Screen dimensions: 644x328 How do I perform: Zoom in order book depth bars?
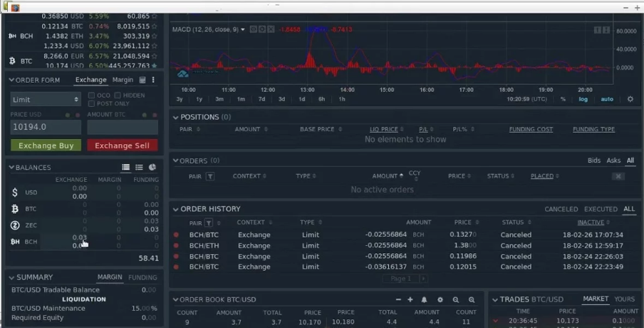472,299
